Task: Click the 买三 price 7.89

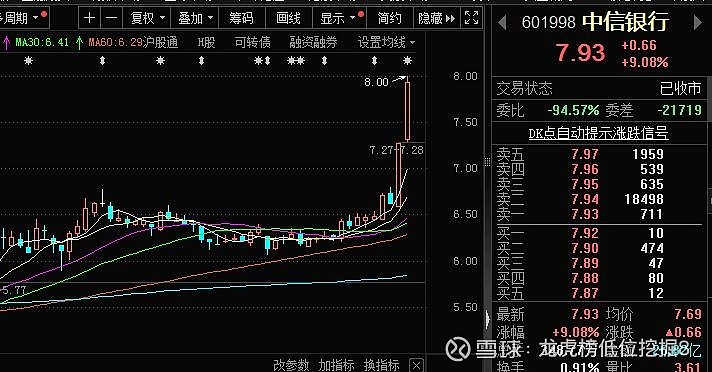Action: pyautogui.click(x=585, y=263)
